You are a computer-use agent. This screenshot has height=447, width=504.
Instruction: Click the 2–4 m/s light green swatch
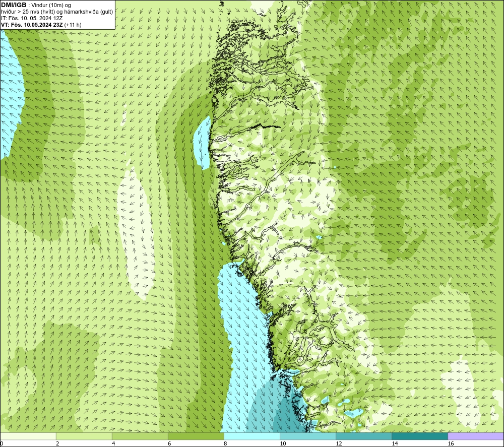click(84, 436)
